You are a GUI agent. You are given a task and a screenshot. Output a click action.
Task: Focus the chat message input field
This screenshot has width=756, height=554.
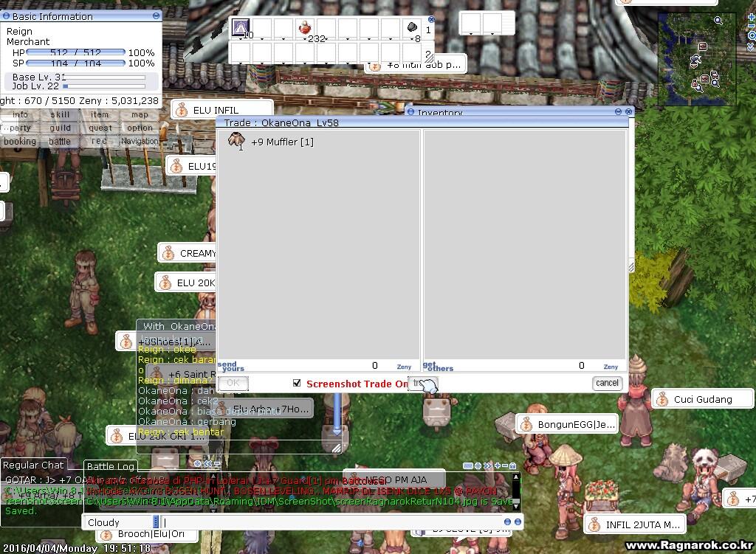click(331, 522)
